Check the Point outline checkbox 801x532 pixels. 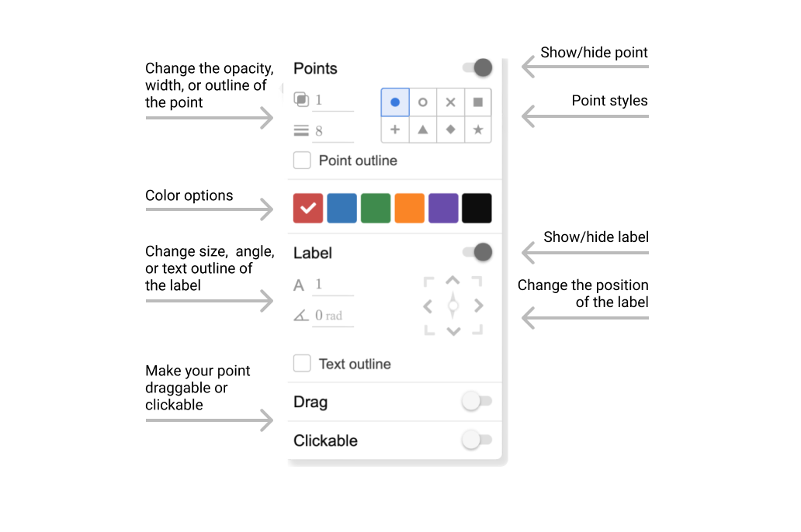click(302, 161)
